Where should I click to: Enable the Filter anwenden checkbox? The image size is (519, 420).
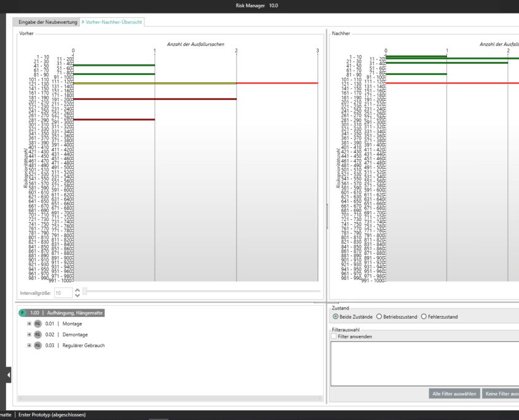coord(334,336)
